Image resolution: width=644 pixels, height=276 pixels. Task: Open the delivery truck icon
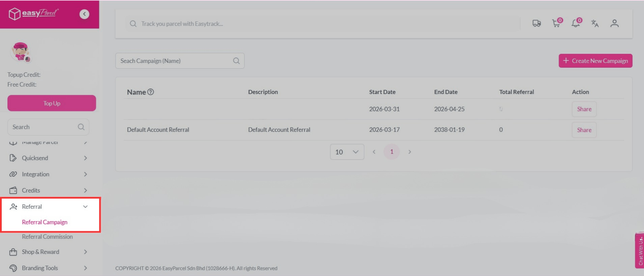tap(536, 23)
